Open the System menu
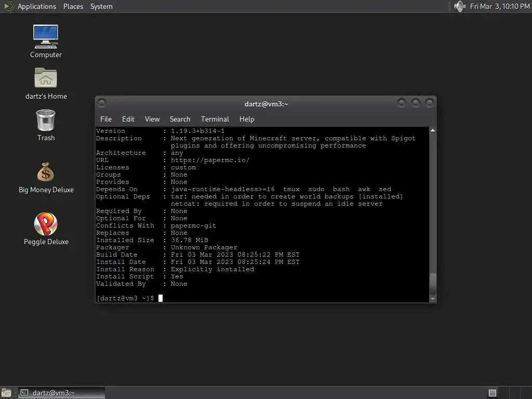This screenshot has height=399, width=532. [101, 6]
